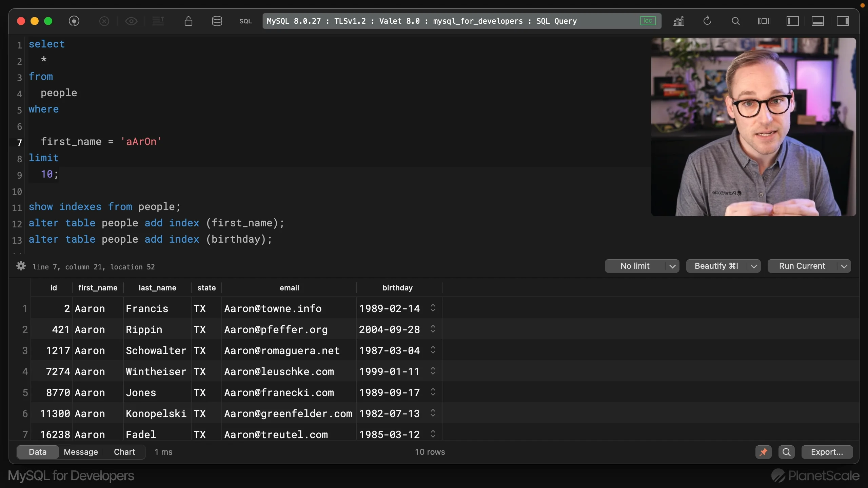Viewport: 868px width, 488px height.
Task: Click the refresh arrow icon
Action: 707,21
